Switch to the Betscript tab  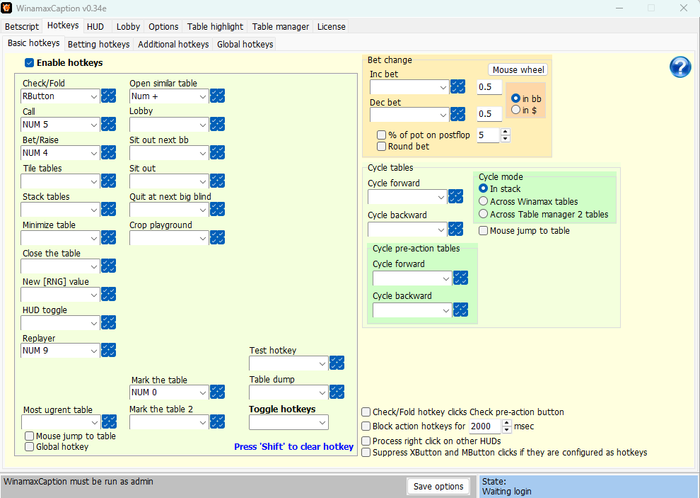click(22, 27)
